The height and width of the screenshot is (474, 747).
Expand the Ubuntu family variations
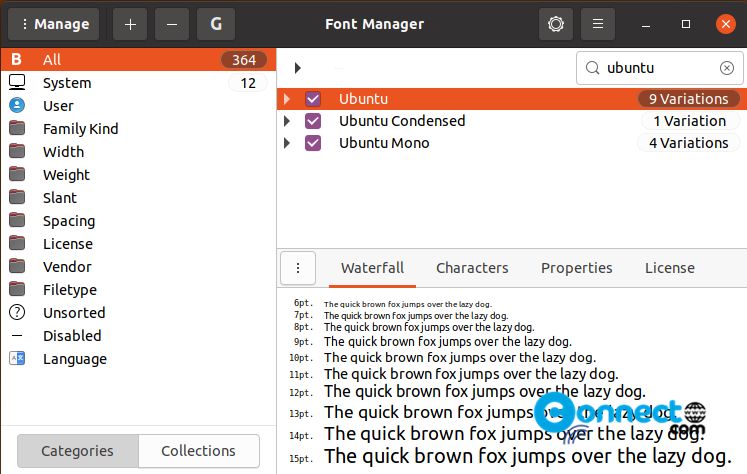pos(287,99)
